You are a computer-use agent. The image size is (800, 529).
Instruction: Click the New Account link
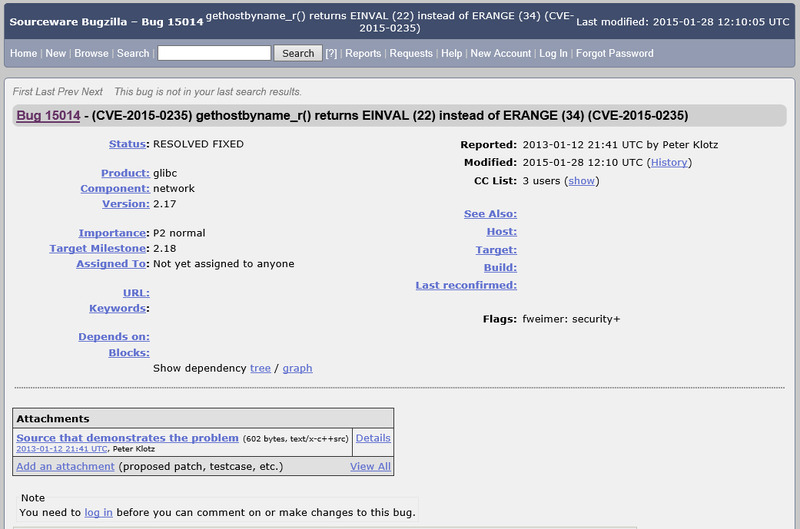501,54
